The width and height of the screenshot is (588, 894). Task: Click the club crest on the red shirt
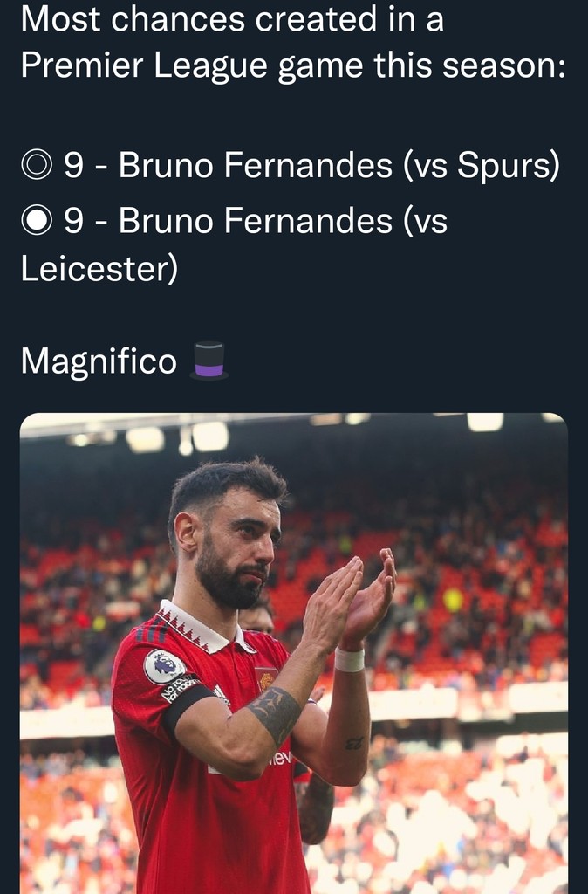pos(265,678)
